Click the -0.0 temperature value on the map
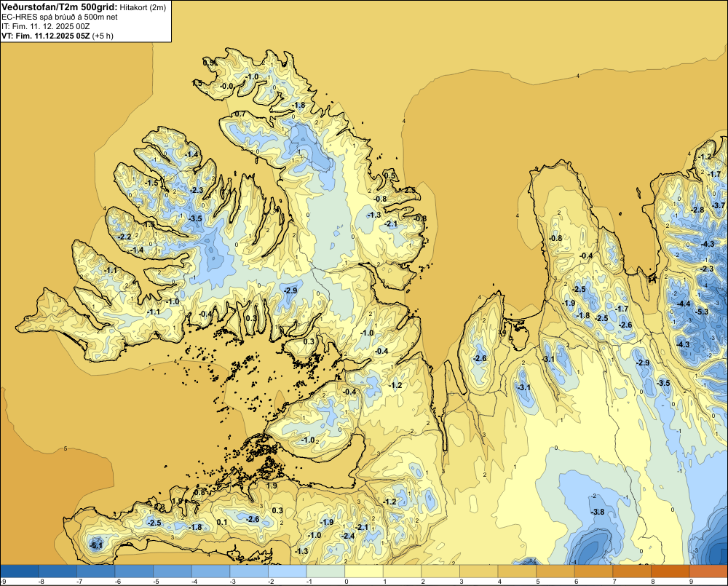Screen dimensions: 728x586 coord(226,86)
